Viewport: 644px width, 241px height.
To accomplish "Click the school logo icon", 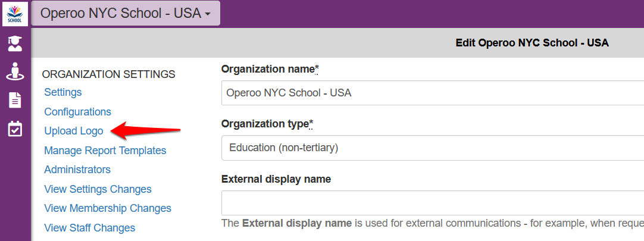I will click(x=15, y=14).
